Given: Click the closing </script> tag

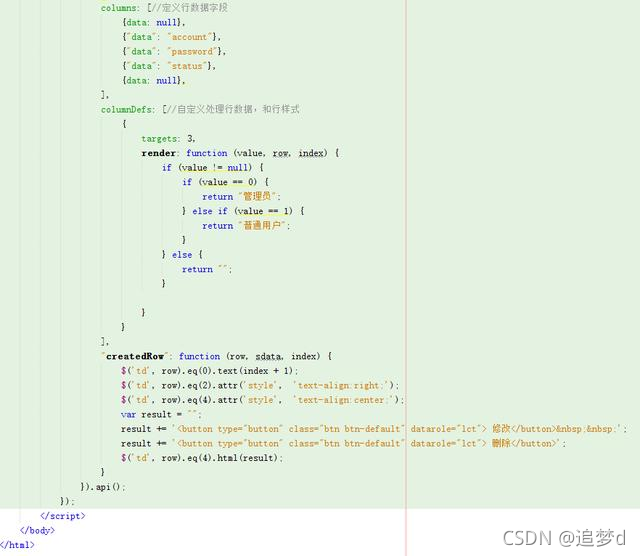Looking at the screenshot, I should click(x=62, y=516).
